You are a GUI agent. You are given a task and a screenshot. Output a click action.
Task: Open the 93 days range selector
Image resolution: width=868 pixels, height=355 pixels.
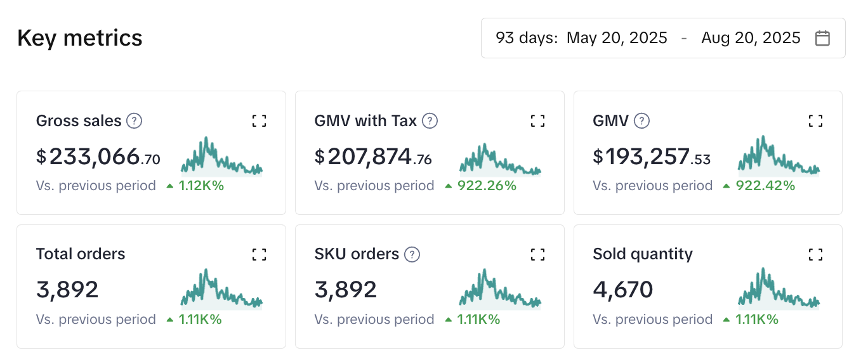[x=526, y=38]
